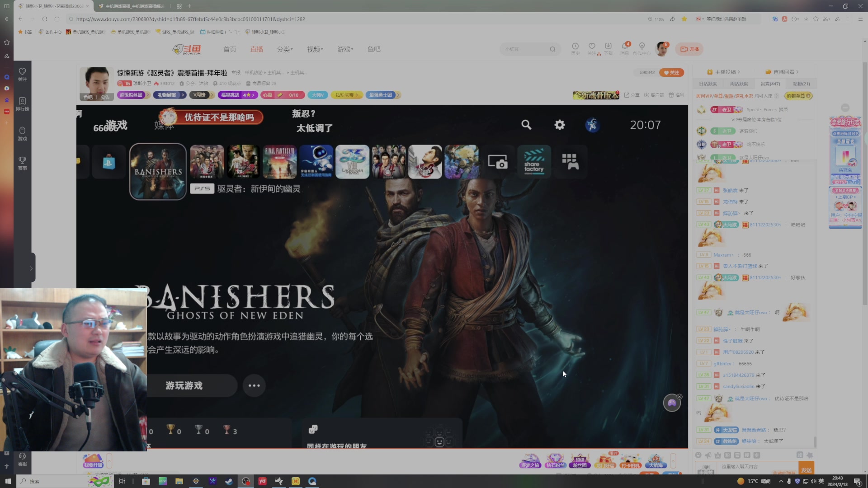Expand the 视频 dropdown menu
The height and width of the screenshot is (488, 868).
click(315, 49)
